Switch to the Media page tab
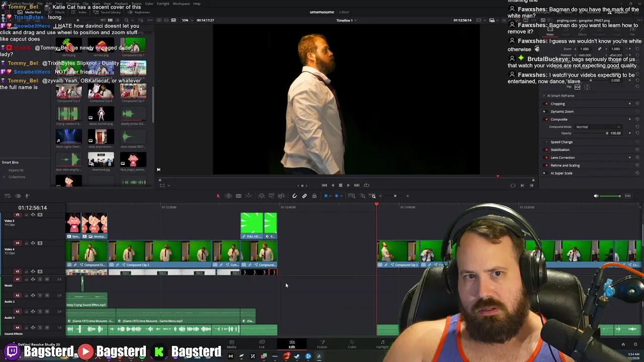 click(231, 344)
